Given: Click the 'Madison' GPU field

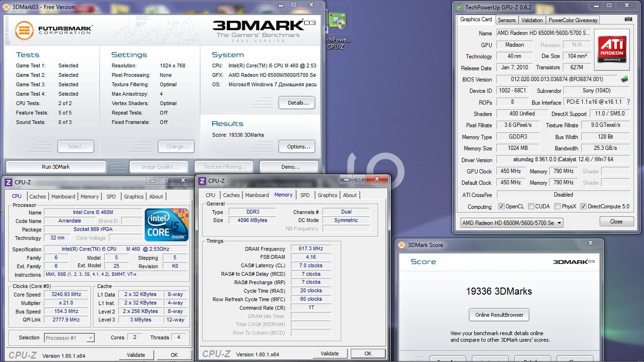Looking at the screenshot, I should click(514, 45).
